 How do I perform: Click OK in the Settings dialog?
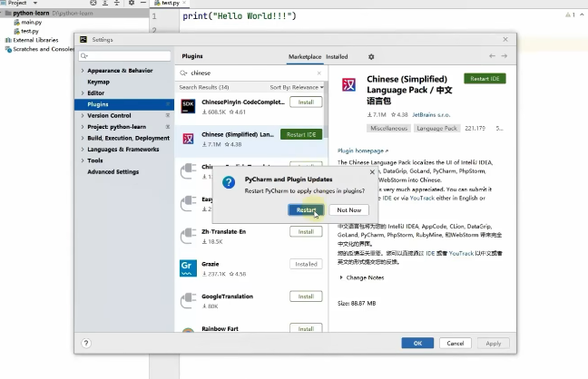417,343
